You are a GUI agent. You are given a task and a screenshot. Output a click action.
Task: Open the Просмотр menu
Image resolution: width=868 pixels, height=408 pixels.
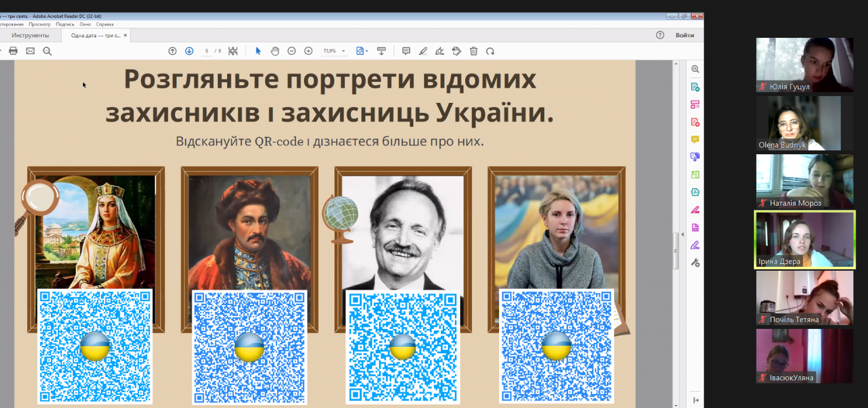tap(40, 24)
